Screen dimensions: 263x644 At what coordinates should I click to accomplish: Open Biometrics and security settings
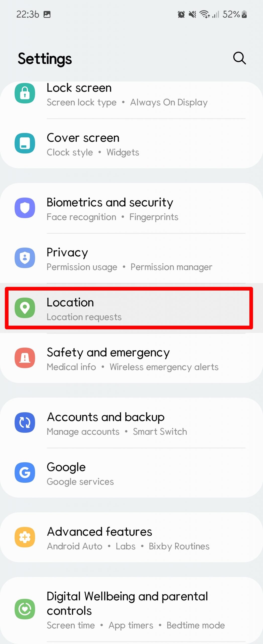tap(131, 208)
